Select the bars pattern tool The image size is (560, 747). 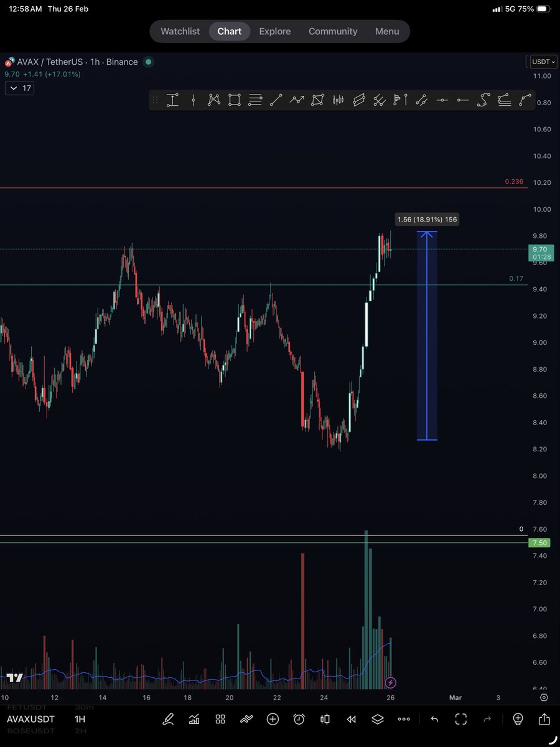click(x=338, y=100)
